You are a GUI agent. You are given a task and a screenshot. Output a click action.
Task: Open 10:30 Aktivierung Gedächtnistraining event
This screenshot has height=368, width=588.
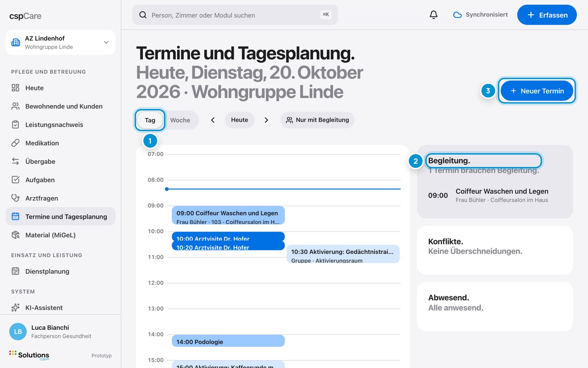[343, 254]
